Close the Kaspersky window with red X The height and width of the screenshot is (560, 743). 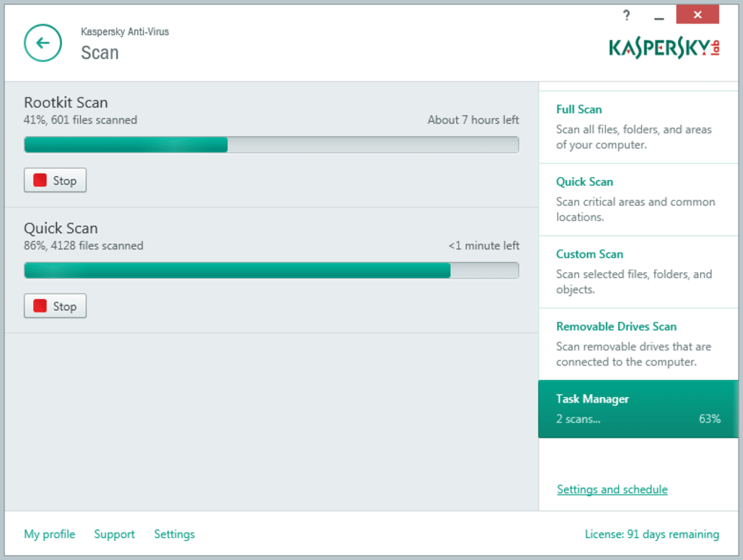698,15
